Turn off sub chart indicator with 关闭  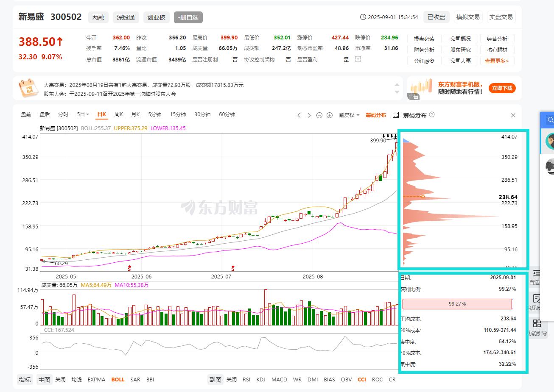(232, 380)
